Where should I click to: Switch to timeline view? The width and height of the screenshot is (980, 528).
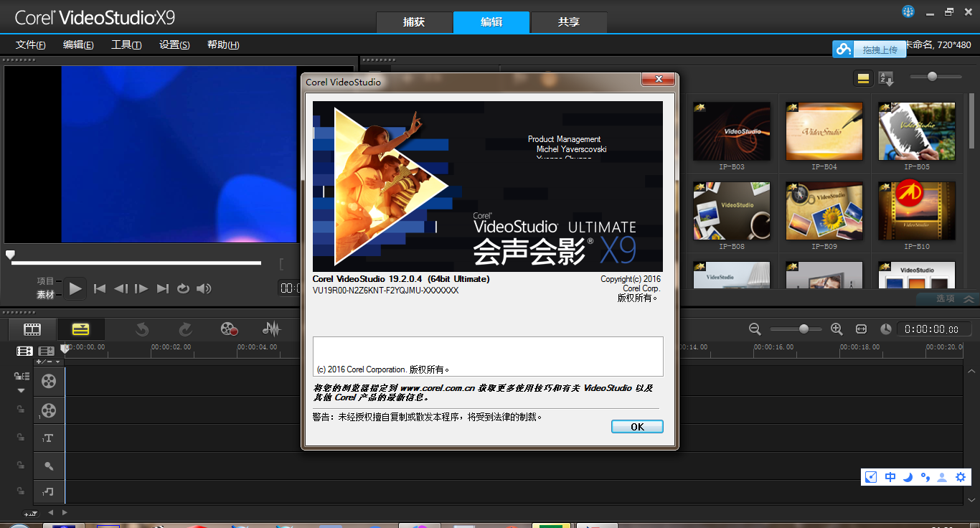(81, 329)
